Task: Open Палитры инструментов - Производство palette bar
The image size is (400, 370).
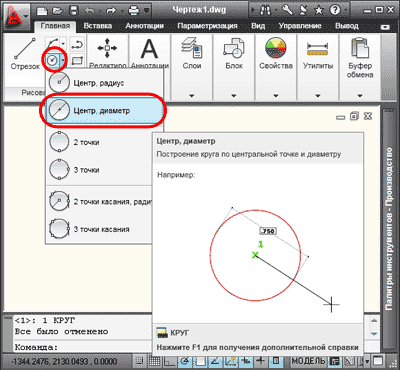Action: [x=389, y=230]
